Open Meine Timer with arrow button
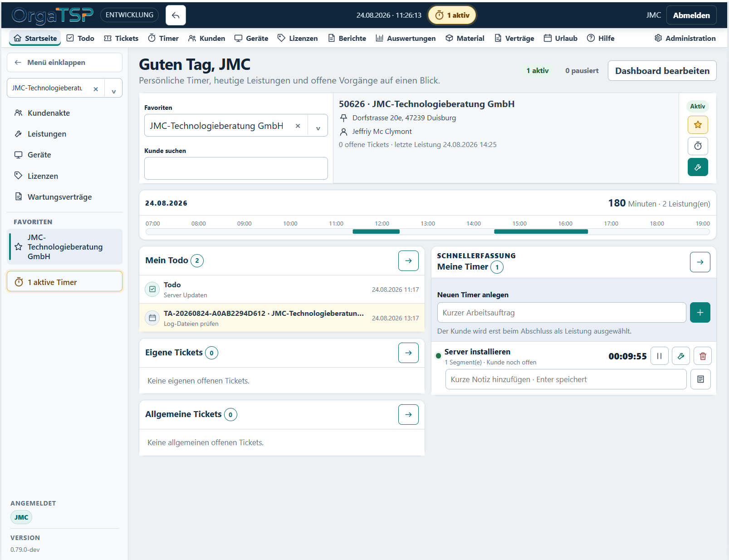 coord(700,262)
